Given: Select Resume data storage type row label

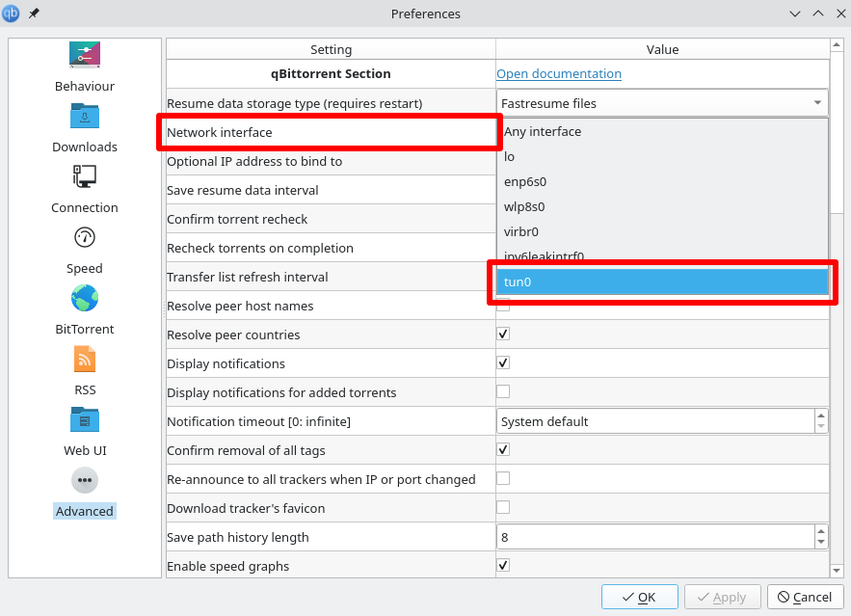Looking at the screenshot, I should [x=294, y=103].
